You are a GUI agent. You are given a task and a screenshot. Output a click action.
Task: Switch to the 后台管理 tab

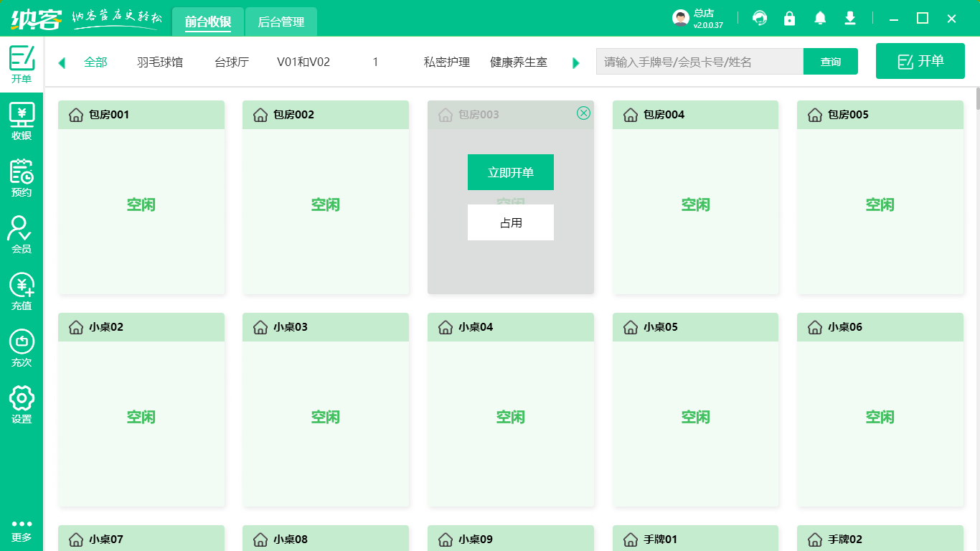(x=281, y=22)
